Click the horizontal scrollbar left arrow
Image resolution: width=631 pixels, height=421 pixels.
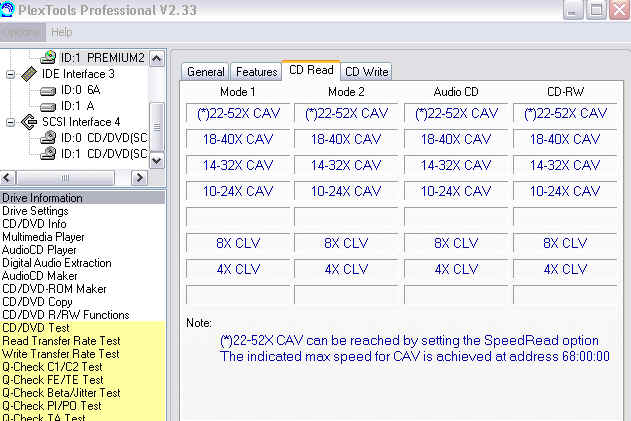(7, 177)
